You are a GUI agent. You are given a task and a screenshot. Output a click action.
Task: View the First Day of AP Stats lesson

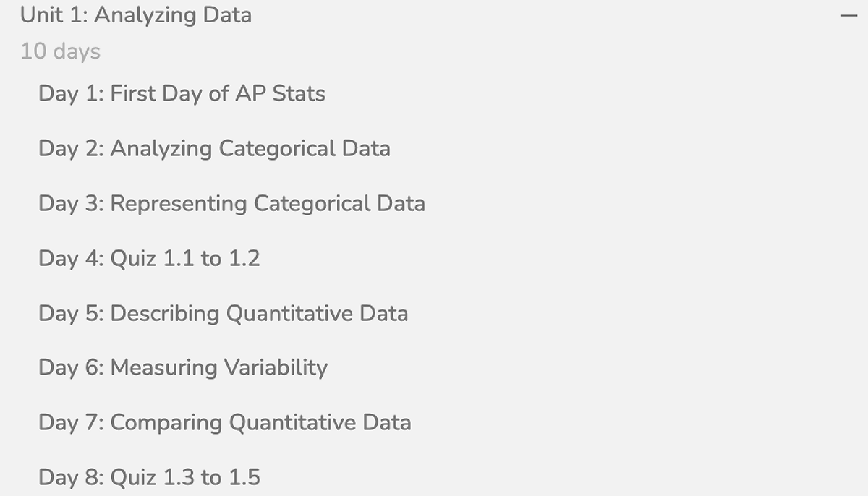point(182,94)
